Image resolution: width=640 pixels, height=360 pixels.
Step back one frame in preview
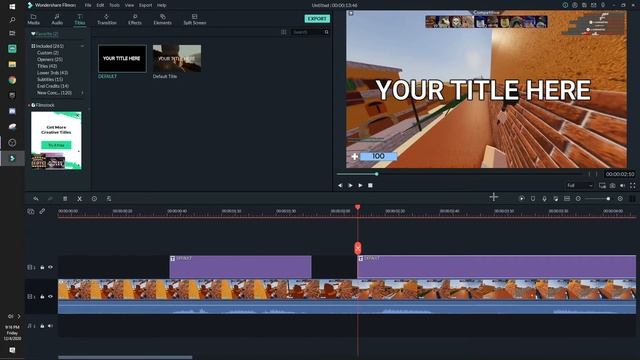(340, 185)
